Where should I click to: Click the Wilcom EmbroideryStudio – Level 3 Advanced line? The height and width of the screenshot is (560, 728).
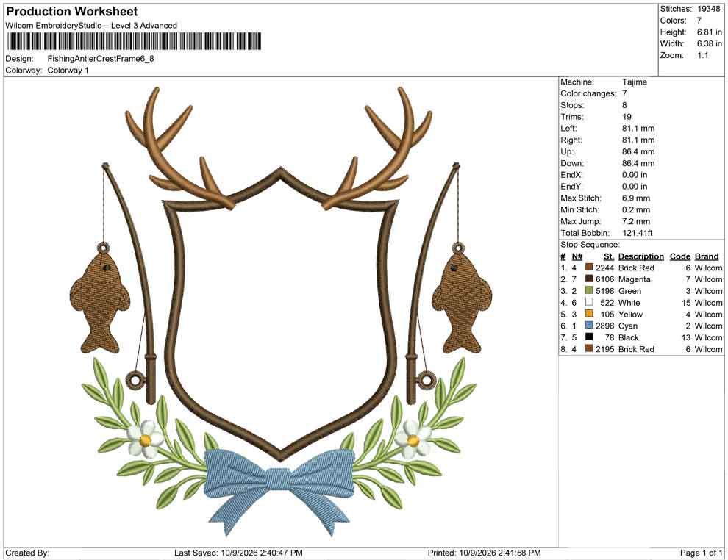click(x=91, y=26)
